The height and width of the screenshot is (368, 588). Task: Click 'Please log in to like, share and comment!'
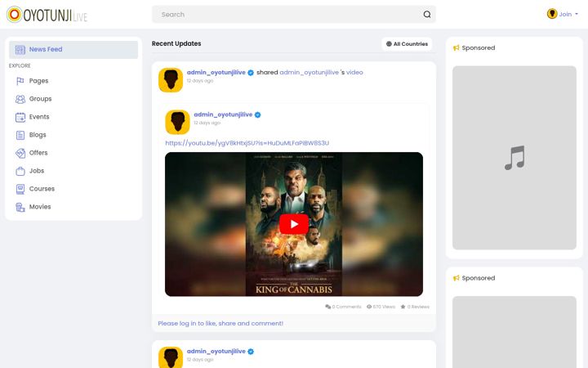[220, 323]
